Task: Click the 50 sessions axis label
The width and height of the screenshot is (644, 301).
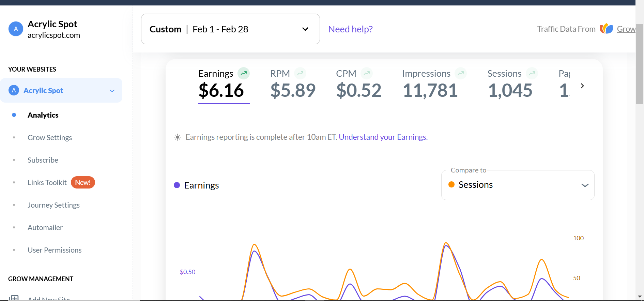Action: click(x=577, y=278)
